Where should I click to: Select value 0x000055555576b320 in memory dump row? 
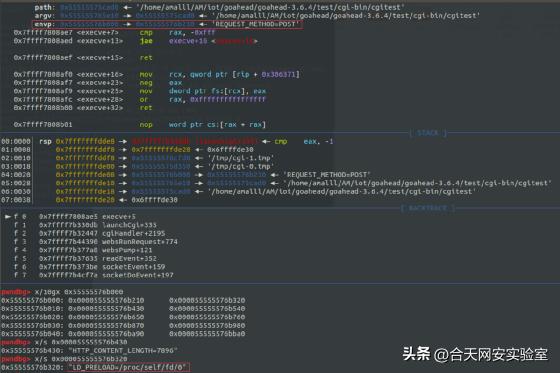click(207, 300)
